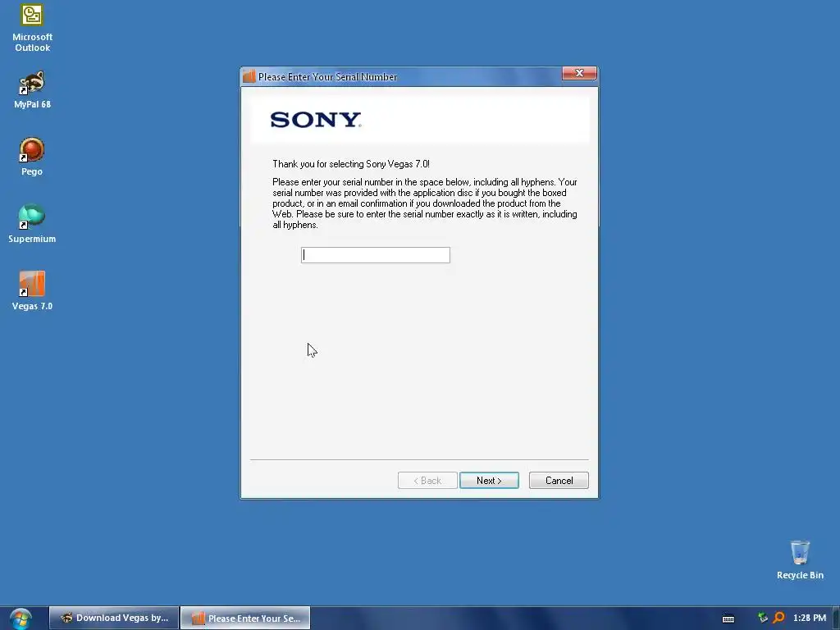This screenshot has height=630, width=840.
Task: Select the Pego desktop shortcut
Action: click(x=32, y=157)
